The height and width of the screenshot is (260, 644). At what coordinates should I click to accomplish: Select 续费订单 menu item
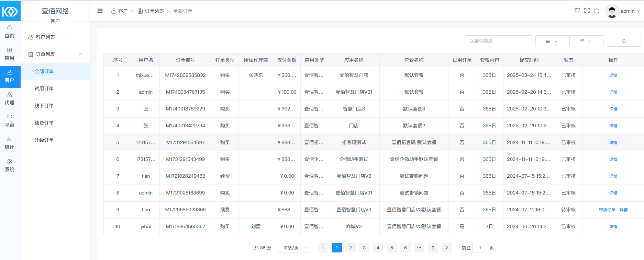click(55, 123)
